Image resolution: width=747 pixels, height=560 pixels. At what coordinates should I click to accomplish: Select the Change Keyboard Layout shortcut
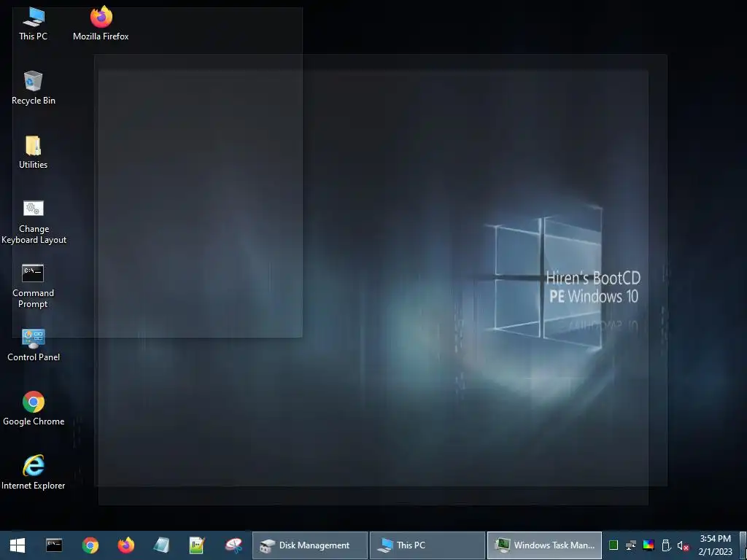coord(34,222)
